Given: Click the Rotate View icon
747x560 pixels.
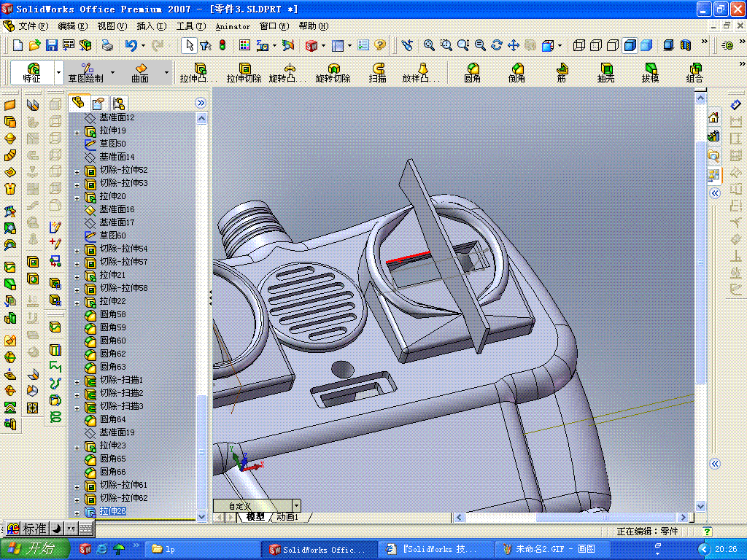Looking at the screenshot, I should pyautogui.click(x=496, y=45).
